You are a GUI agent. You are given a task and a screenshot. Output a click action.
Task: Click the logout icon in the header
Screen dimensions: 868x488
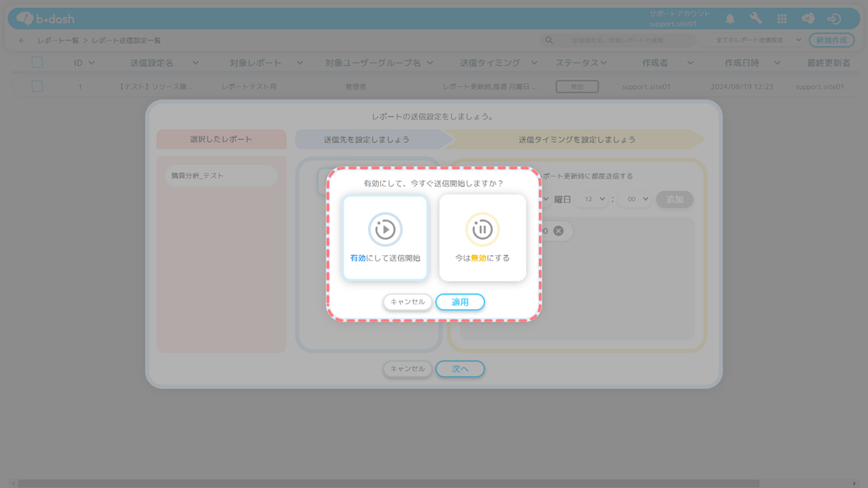pos(834,19)
